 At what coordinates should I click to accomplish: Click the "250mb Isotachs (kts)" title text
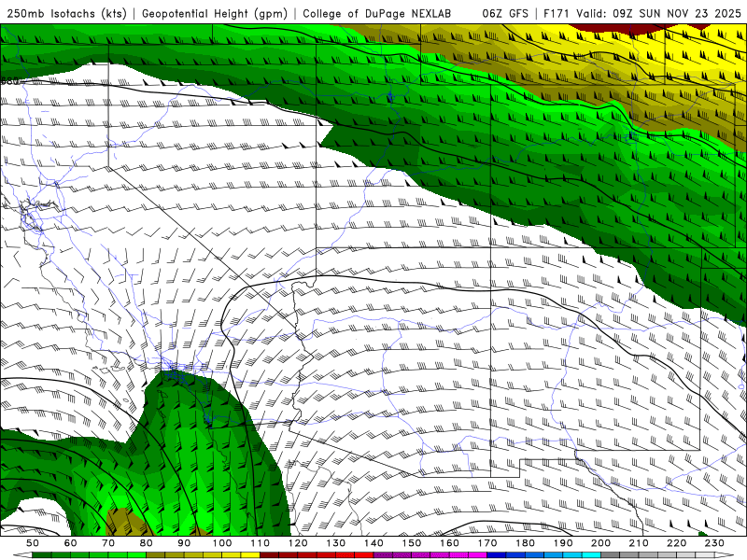click(x=66, y=13)
